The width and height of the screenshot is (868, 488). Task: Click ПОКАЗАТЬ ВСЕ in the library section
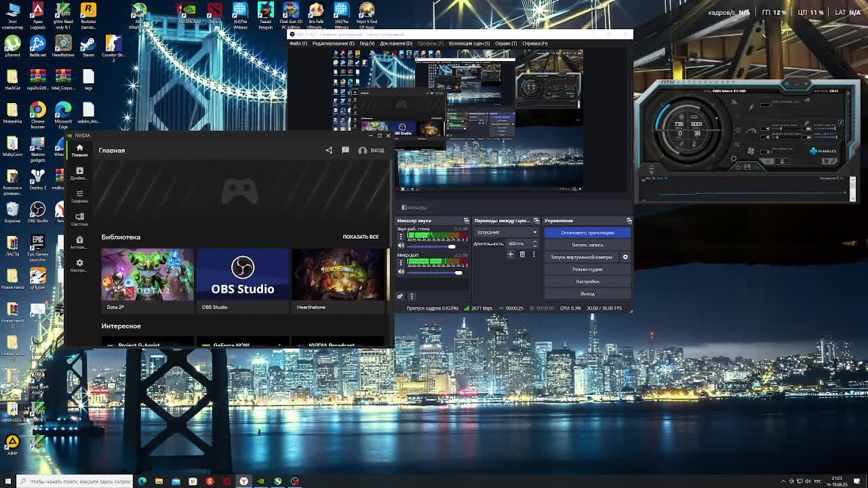coord(361,237)
